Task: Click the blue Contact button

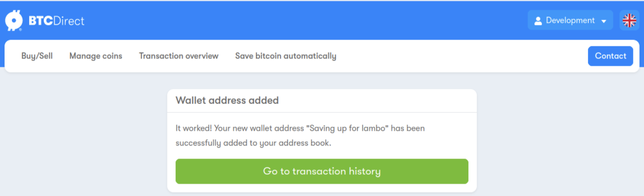Action: click(x=610, y=56)
